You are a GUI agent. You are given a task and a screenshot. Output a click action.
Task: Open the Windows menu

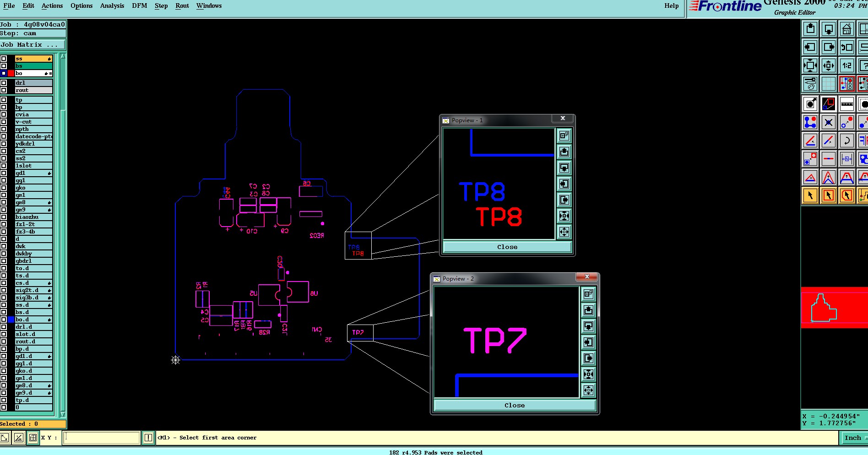pyautogui.click(x=209, y=5)
